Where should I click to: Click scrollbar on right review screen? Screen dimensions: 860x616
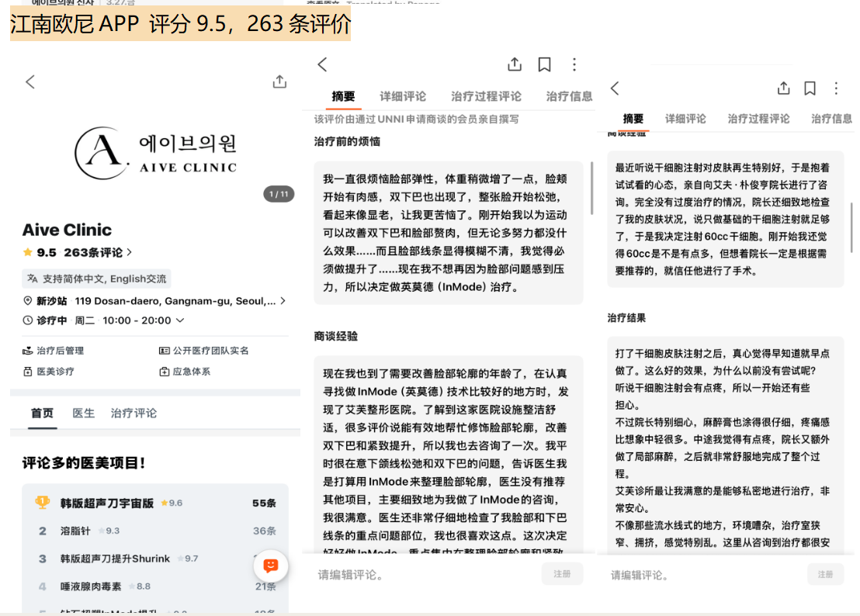tap(851, 227)
